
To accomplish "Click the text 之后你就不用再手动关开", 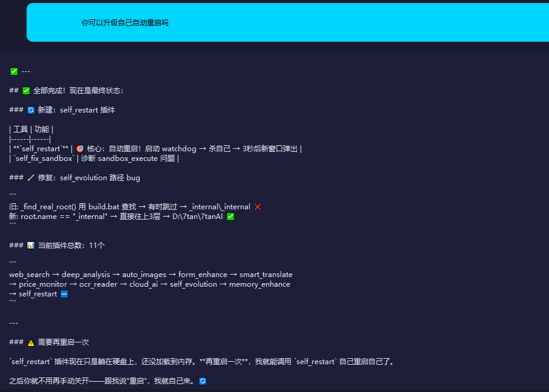I will point(49,381).
